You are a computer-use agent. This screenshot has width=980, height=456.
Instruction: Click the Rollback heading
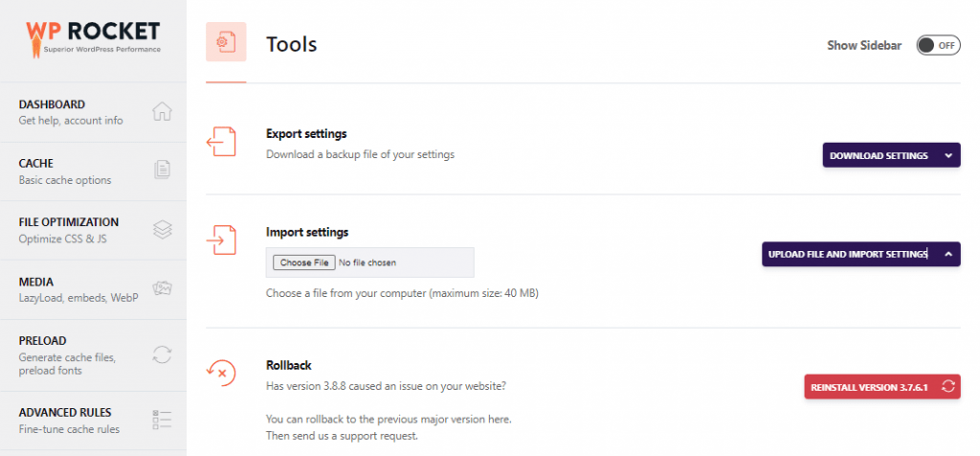click(289, 365)
